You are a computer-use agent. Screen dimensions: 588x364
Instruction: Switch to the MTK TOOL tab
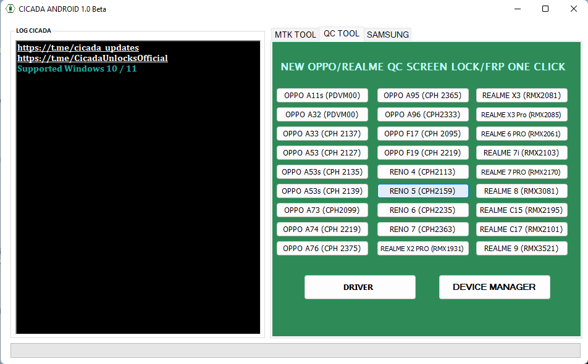[x=295, y=35]
